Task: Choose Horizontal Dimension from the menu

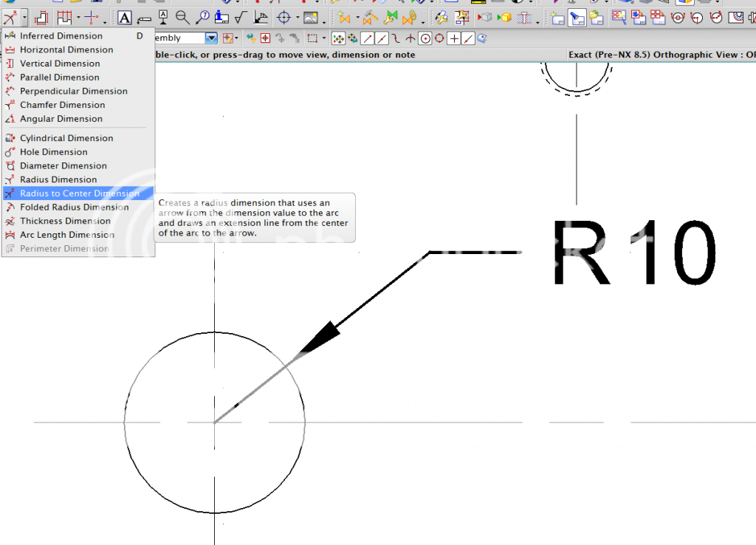Action: pos(78,49)
